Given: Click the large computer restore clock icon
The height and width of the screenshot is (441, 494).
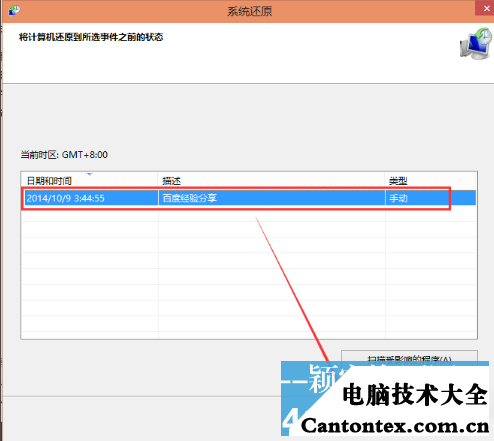Looking at the screenshot, I should [476, 44].
